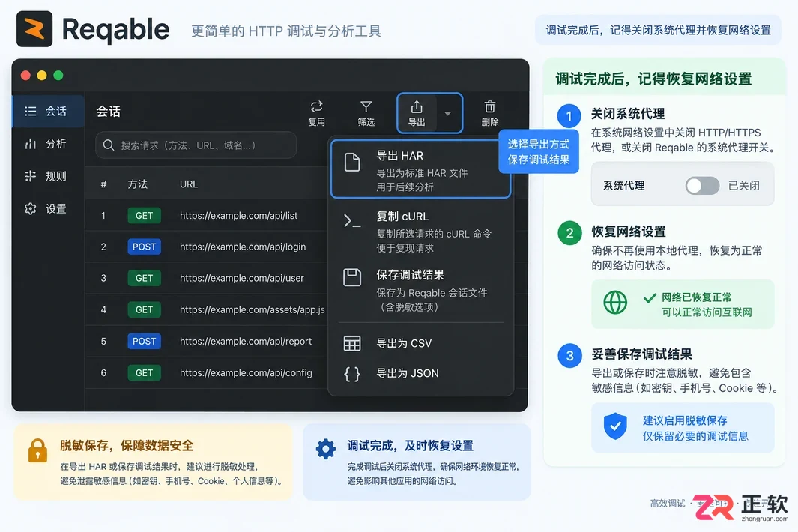This screenshot has height=532, width=798.
Task: Select row with https://example.com/api/list
Action: pyautogui.click(x=206, y=215)
